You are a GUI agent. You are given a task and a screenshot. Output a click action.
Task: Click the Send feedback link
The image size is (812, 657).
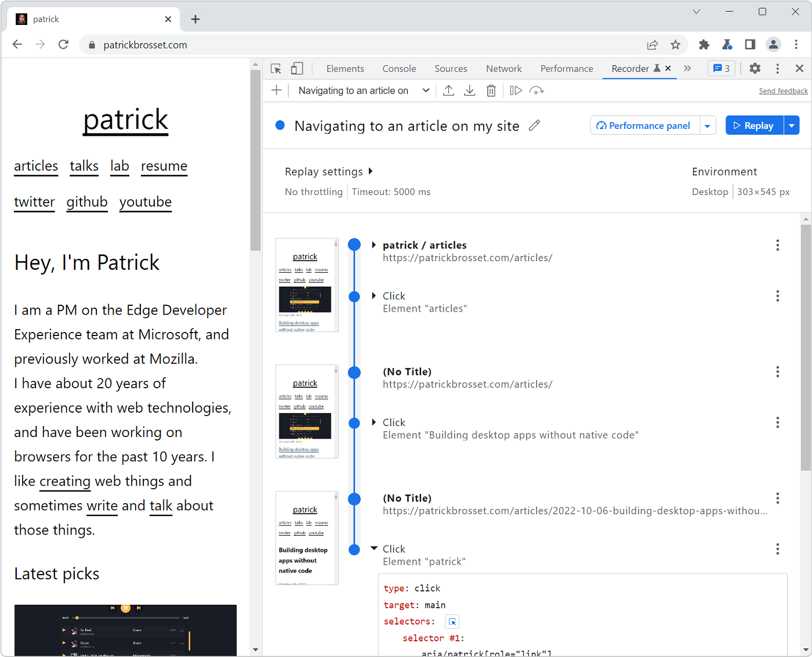(x=783, y=91)
